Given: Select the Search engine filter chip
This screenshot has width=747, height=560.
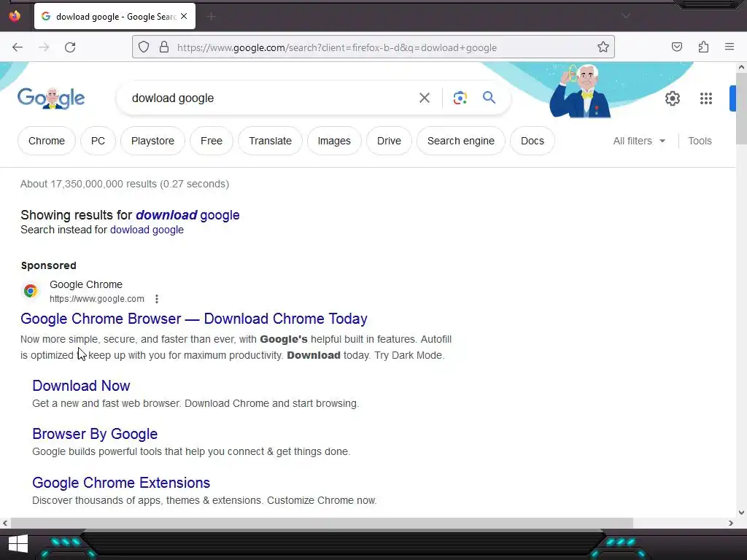Looking at the screenshot, I should point(461,141).
